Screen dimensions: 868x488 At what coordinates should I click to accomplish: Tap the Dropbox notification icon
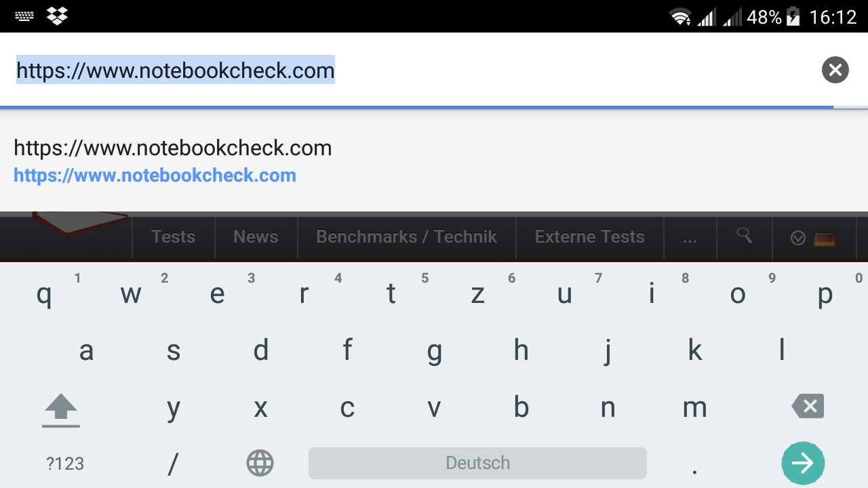tap(57, 16)
